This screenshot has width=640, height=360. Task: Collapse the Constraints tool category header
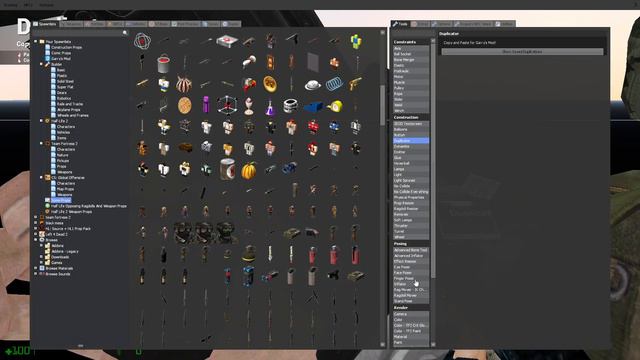tap(411, 42)
